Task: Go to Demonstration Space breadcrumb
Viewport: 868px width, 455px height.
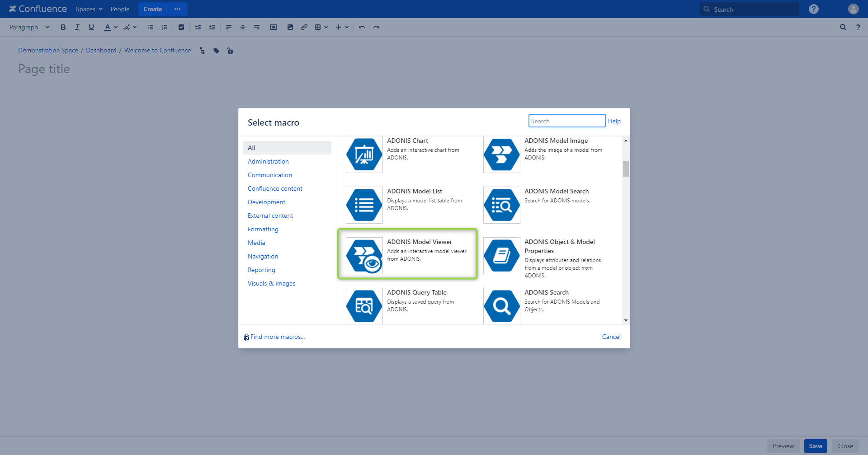Action: (x=48, y=50)
